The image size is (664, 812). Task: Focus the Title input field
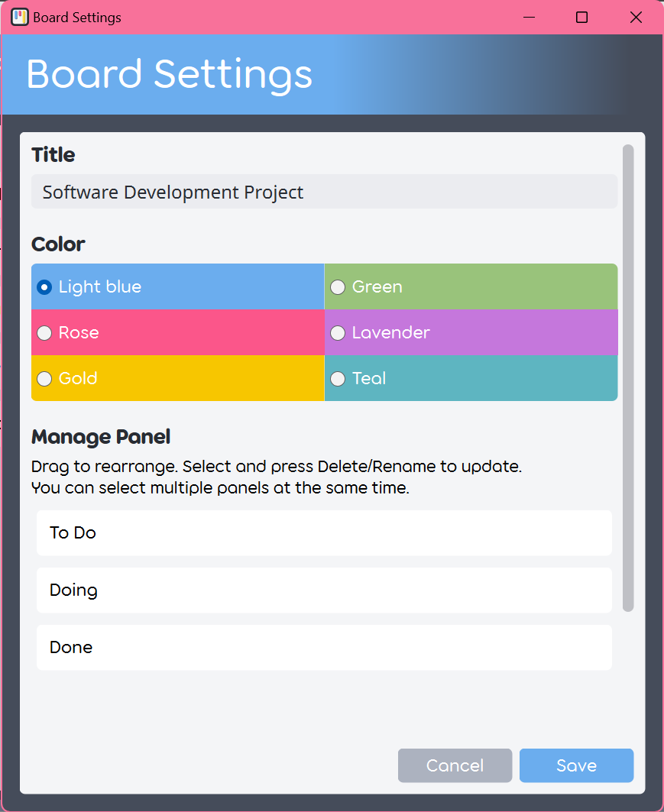(324, 192)
